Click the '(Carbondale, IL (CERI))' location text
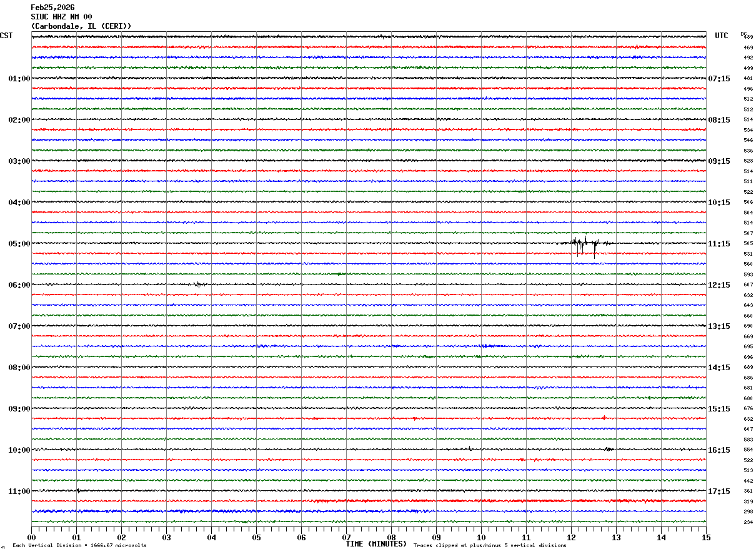Viewport: 756px width, 554px height. 81,26
